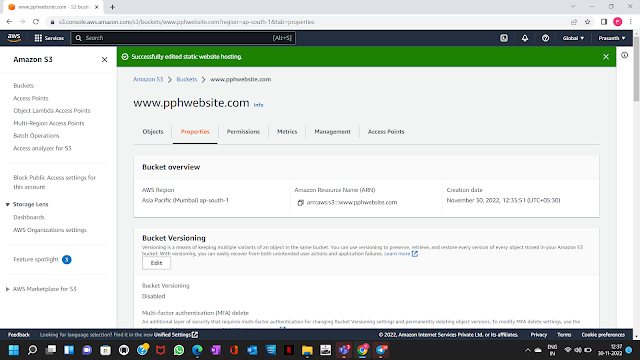This screenshot has height=360, width=640.
Task: Open Microsoft Teams from the taskbar
Action: pos(344,350)
